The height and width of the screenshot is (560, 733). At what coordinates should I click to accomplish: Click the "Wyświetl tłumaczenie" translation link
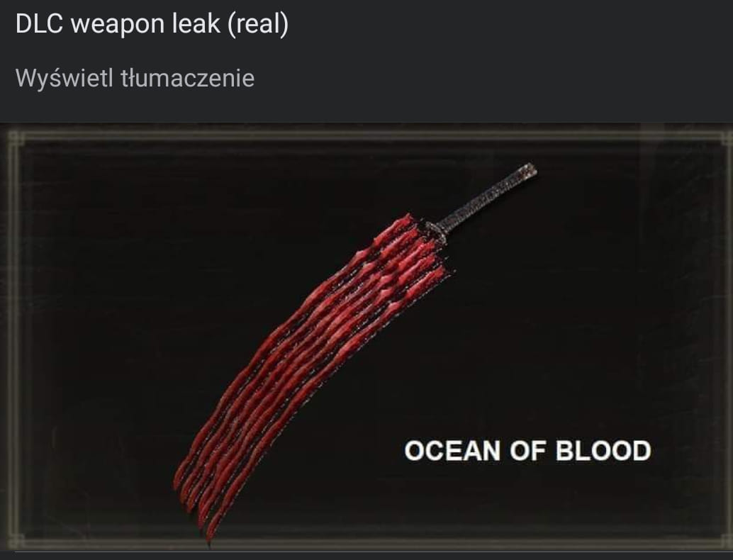point(135,78)
